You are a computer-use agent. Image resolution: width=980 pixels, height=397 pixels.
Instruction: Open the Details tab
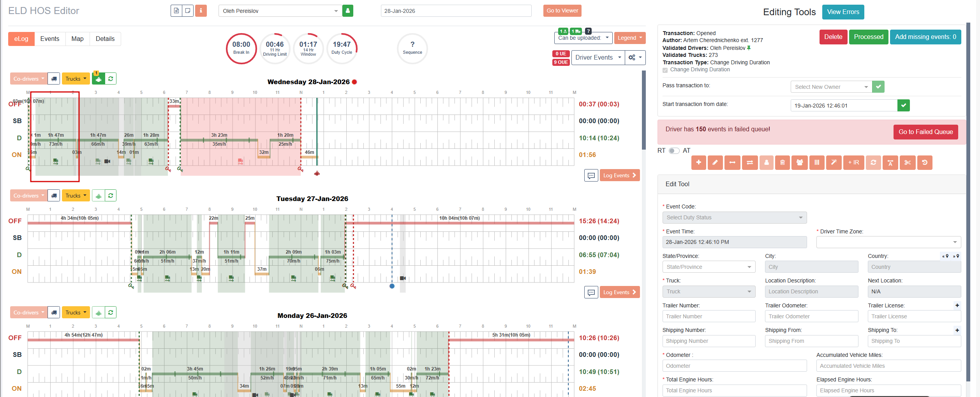coord(105,39)
